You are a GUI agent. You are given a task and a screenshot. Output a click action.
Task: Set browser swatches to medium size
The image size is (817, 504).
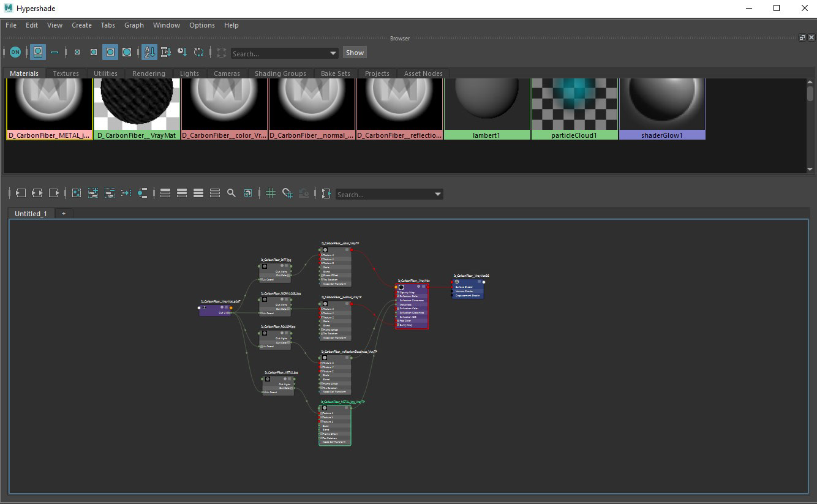coord(93,53)
